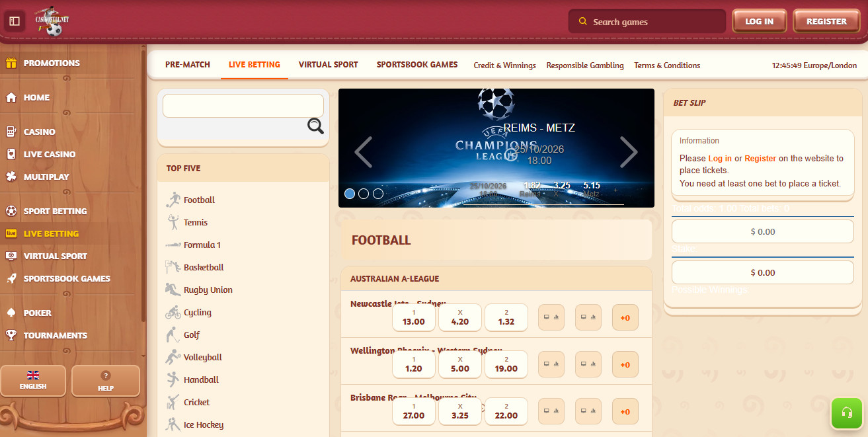Switch to Sportsbook Games tab
The image size is (868, 437).
point(417,65)
